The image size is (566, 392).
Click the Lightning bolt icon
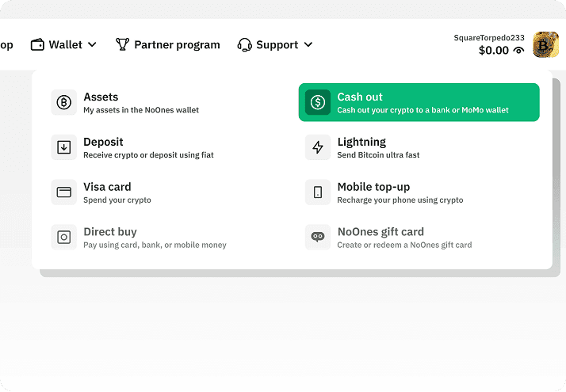click(x=318, y=147)
